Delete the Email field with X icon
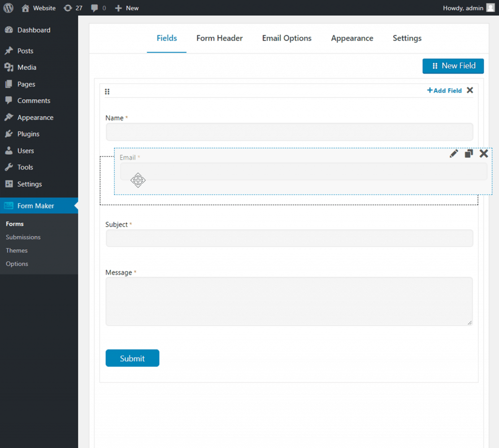Image resolution: width=499 pixels, height=448 pixels. (x=483, y=154)
